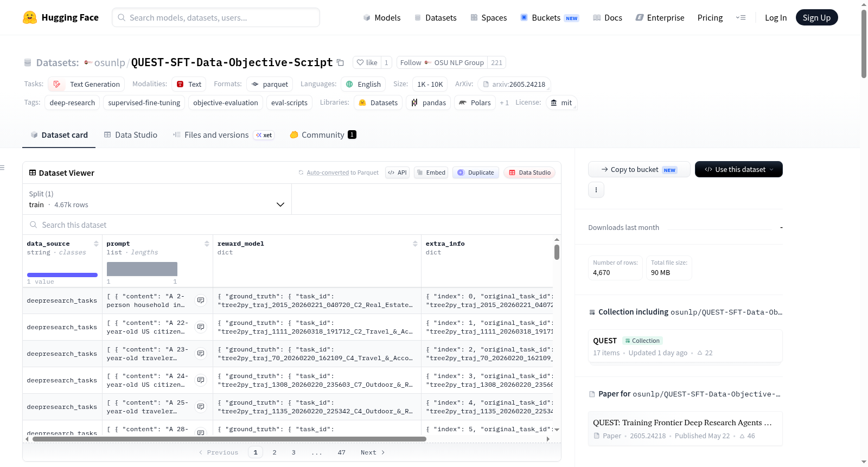Open the QUEST paper card
868x467 pixels.
(x=685, y=428)
